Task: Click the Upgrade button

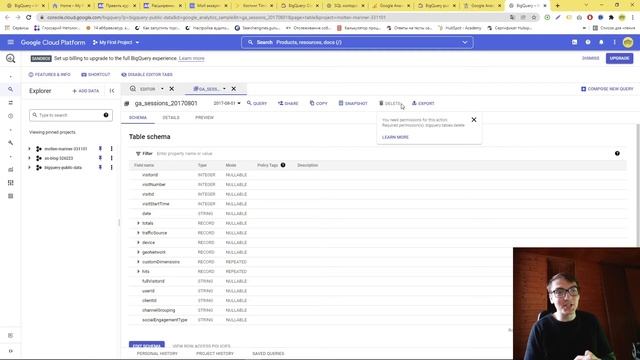Action: point(619,58)
